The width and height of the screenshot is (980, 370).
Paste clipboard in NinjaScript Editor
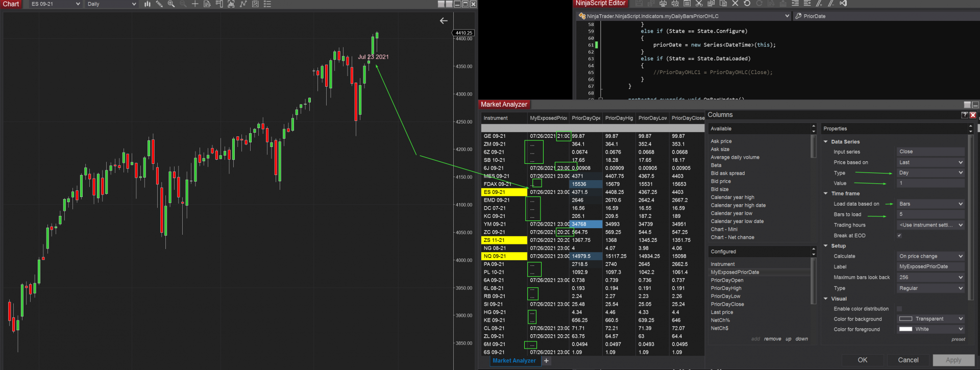coord(723,4)
